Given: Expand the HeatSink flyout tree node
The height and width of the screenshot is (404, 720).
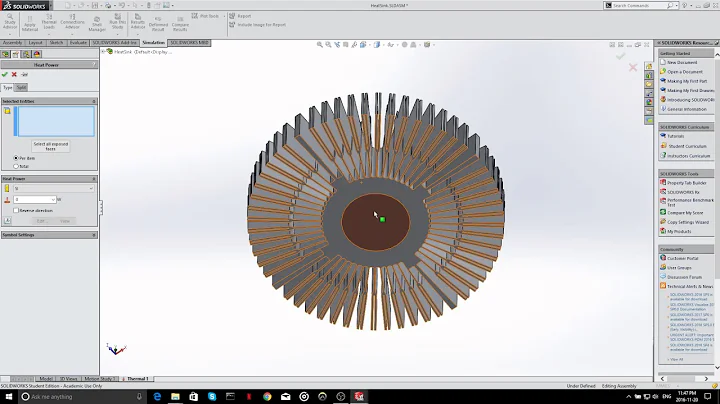Looking at the screenshot, I should click(104, 52).
